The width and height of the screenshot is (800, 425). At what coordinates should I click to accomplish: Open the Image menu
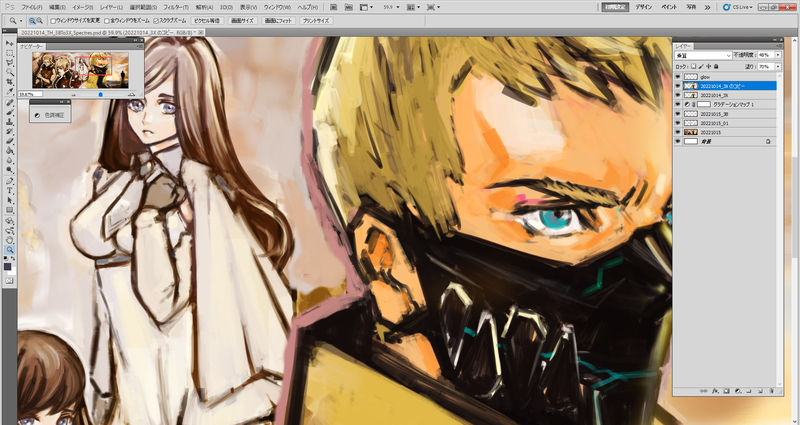coord(82,7)
